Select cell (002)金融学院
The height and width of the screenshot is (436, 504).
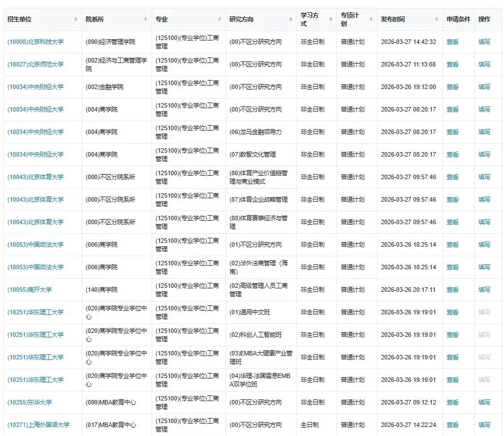[104, 87]
